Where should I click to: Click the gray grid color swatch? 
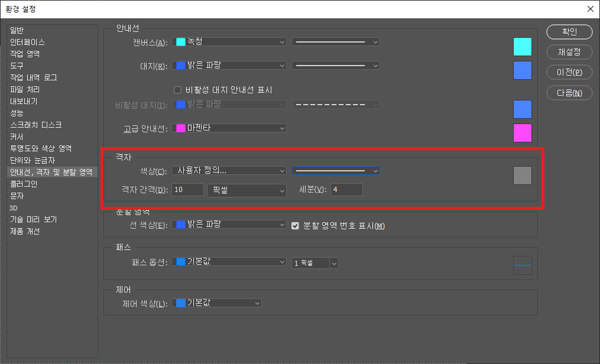coord(522,175)
